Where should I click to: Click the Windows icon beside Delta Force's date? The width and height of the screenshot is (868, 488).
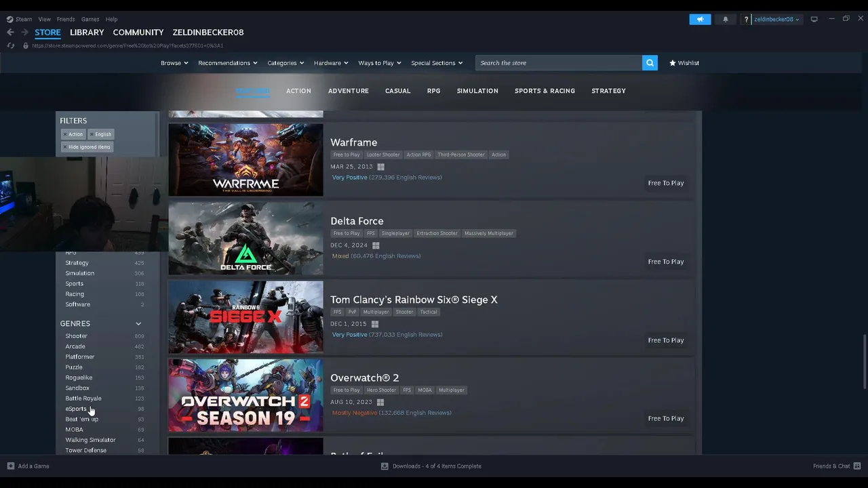tap(376, 245)
